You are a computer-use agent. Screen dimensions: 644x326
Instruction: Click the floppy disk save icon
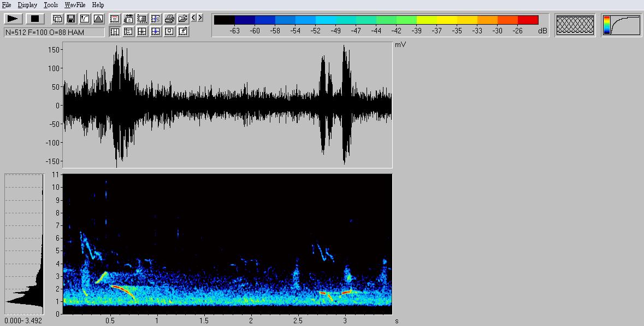point(71,19)
